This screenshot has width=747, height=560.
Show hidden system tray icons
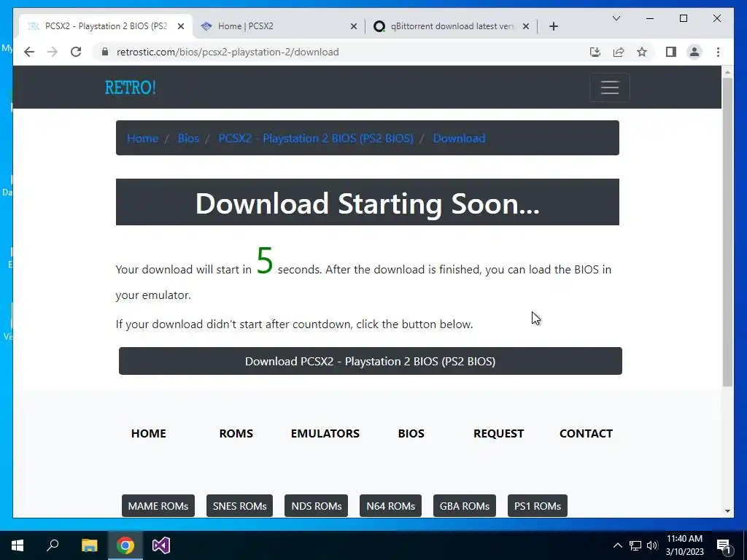coord(617,545)
